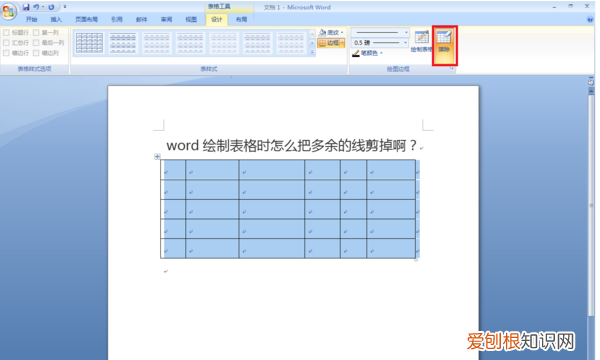
Task: Open the 0.5 磅 line weight dropdown
Action: pyautogui.click(x=406, y=42)
